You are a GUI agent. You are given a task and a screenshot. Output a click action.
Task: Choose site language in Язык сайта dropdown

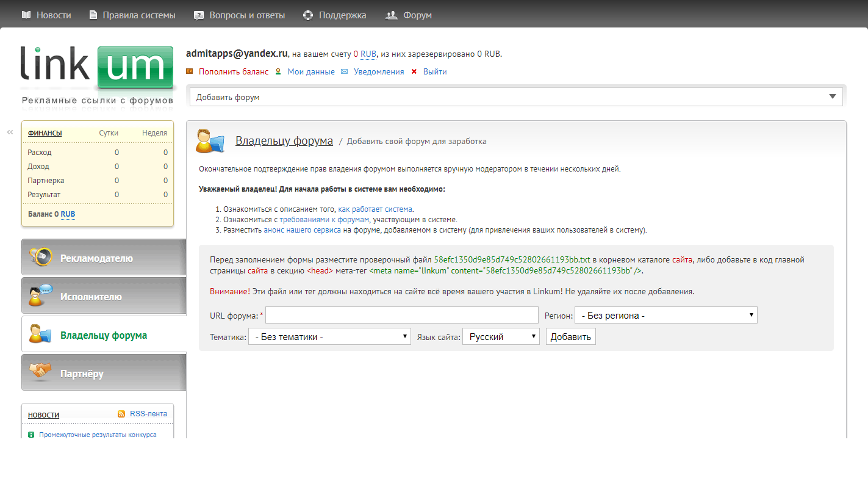point(501,336)
